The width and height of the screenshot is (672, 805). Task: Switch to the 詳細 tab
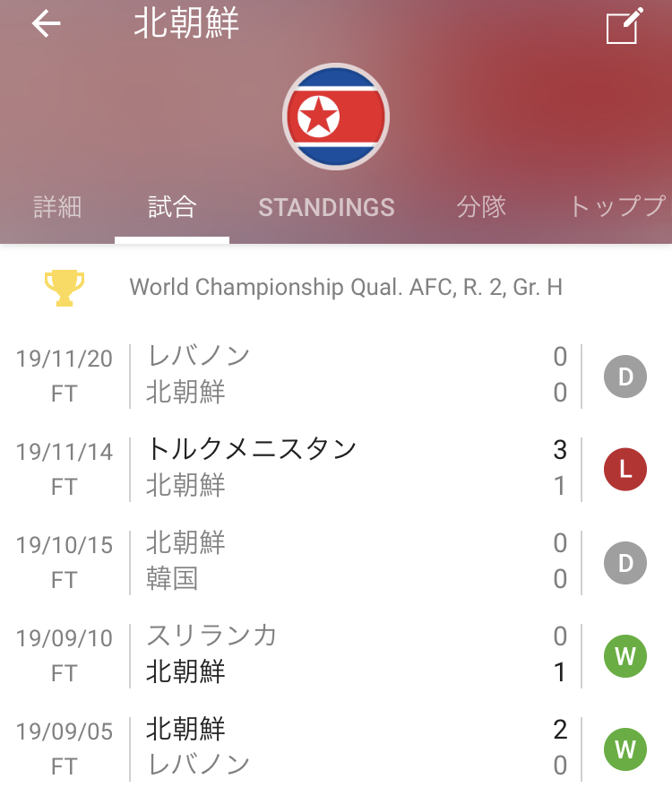[x=57, y=207]
